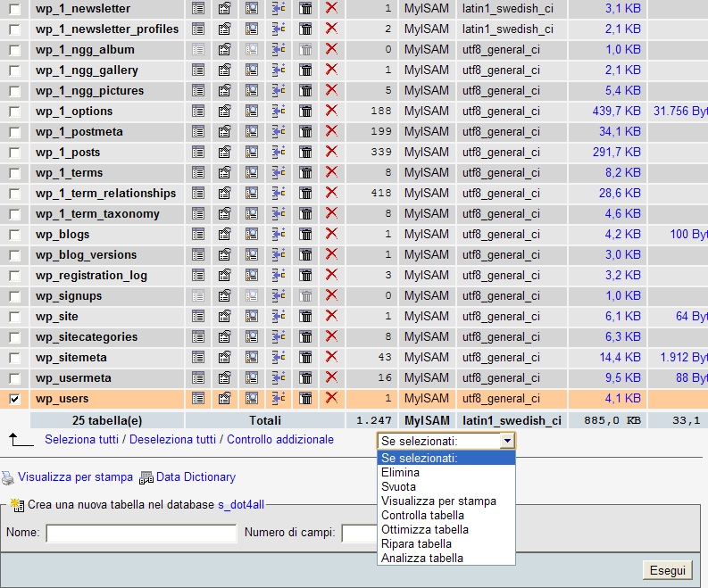Select highlighted 'Se selezionati:' list entry
This screenshot has width=708, height=588.
pyautogui.click(x=446, y=458)
